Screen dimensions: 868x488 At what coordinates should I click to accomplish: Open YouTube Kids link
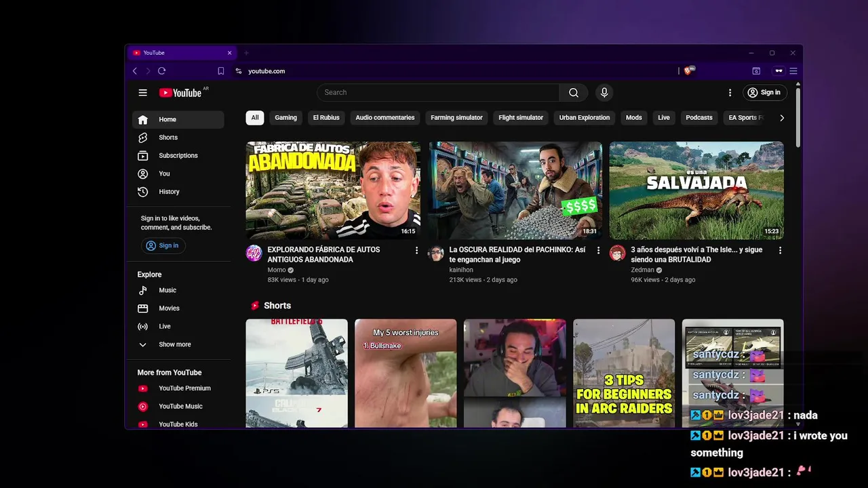click(178, 424)
